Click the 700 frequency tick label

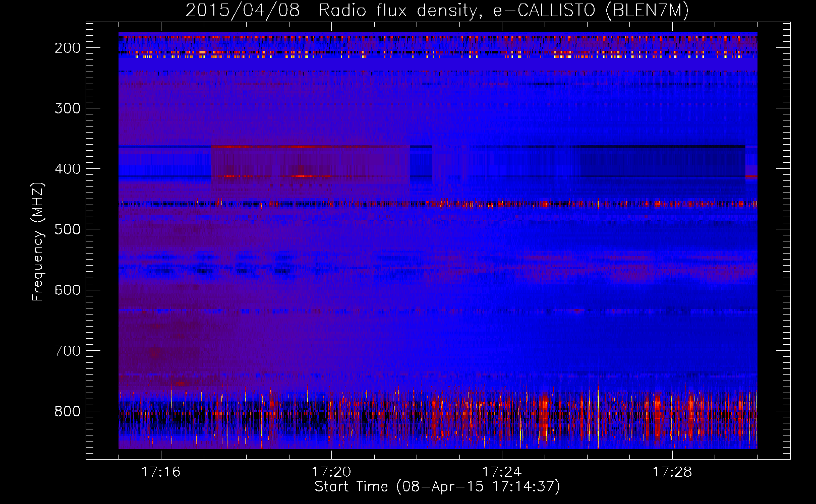pyautogui.click(x=68, y=350)
